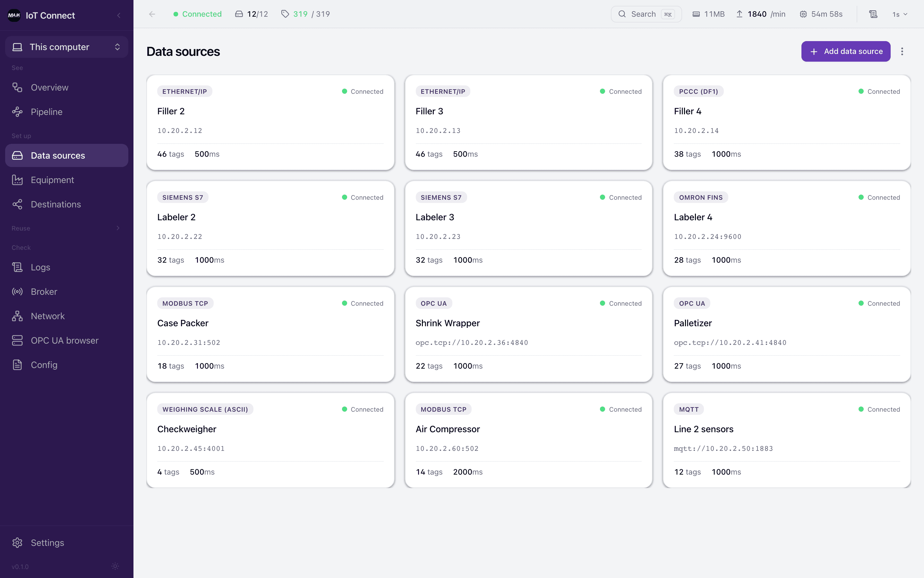The height and width of the screenshot is (578, 924).
Task: Open Settings at sidebar bottom
Action: click(67, 543)
